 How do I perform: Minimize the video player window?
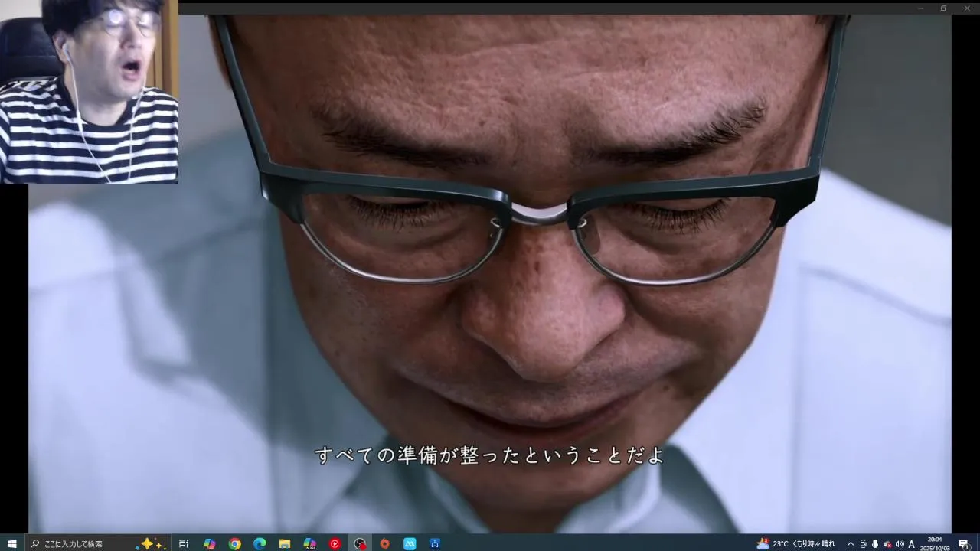[x=921, y=8]
